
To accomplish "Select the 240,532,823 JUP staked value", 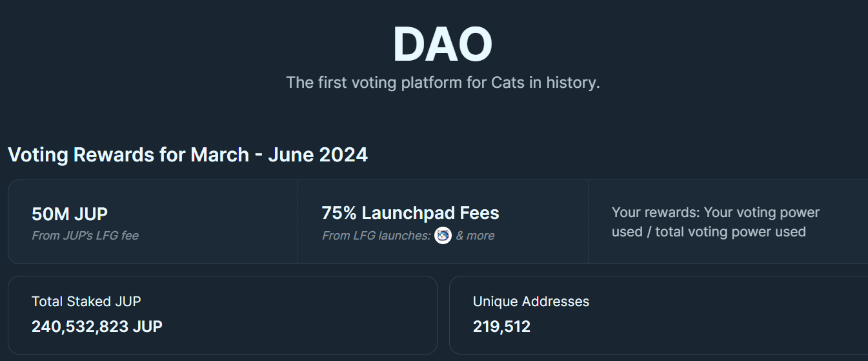I will coord(97,326).
